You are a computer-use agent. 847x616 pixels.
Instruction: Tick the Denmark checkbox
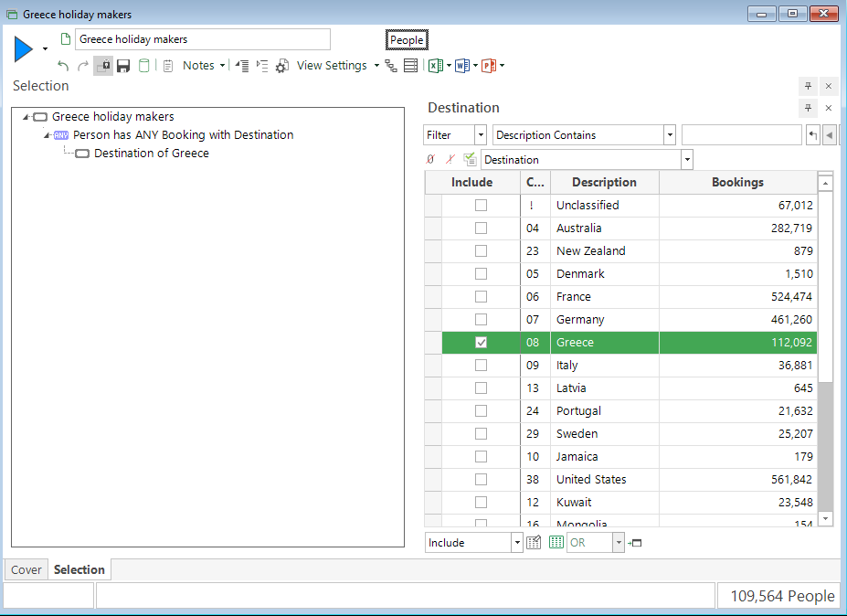pos(481,274)
